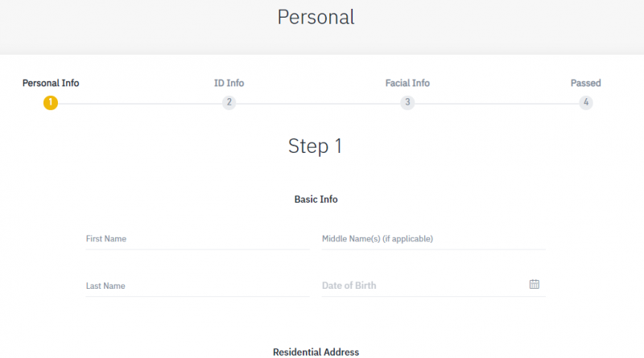The height and width of the screenshot is (358, 644).
Task: Click the Basic Info section heading
Action: point(316,200)
